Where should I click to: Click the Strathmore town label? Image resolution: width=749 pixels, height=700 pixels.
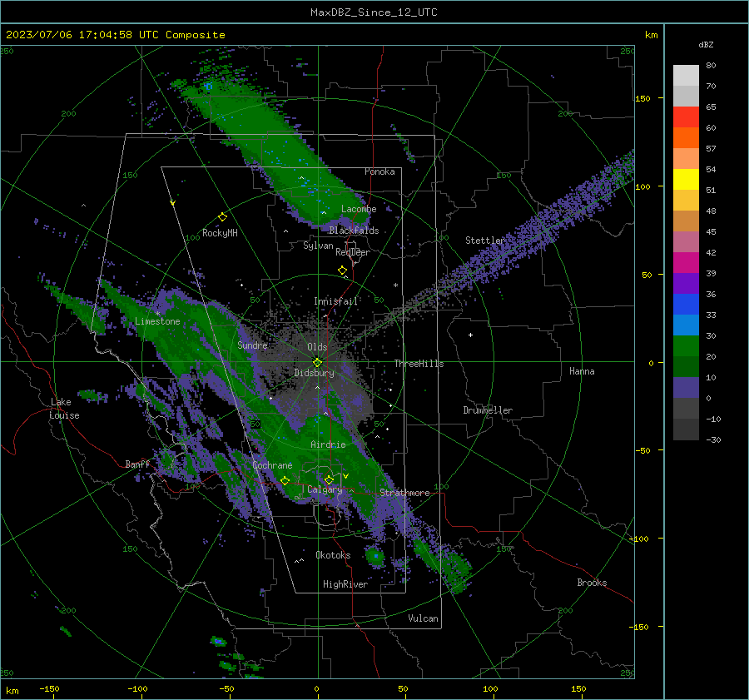click(404, 493)
